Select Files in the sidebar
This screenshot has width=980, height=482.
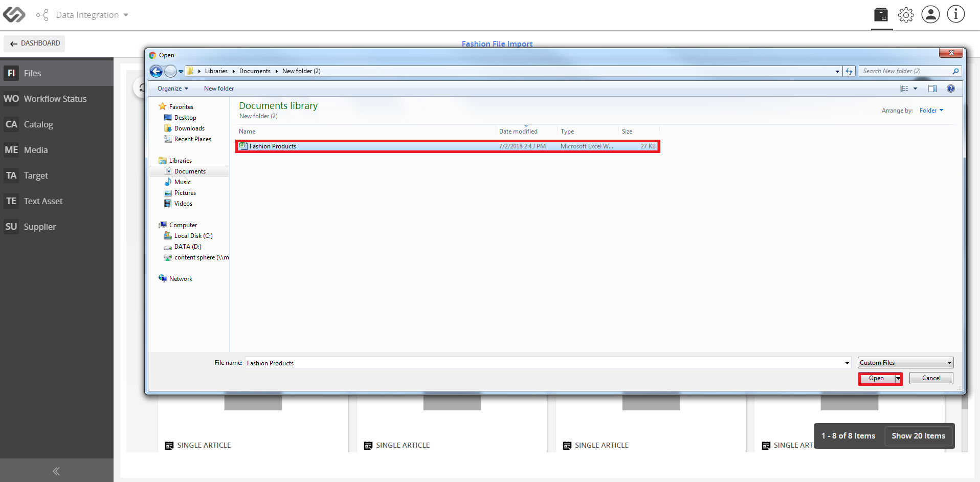pos(57,73)
